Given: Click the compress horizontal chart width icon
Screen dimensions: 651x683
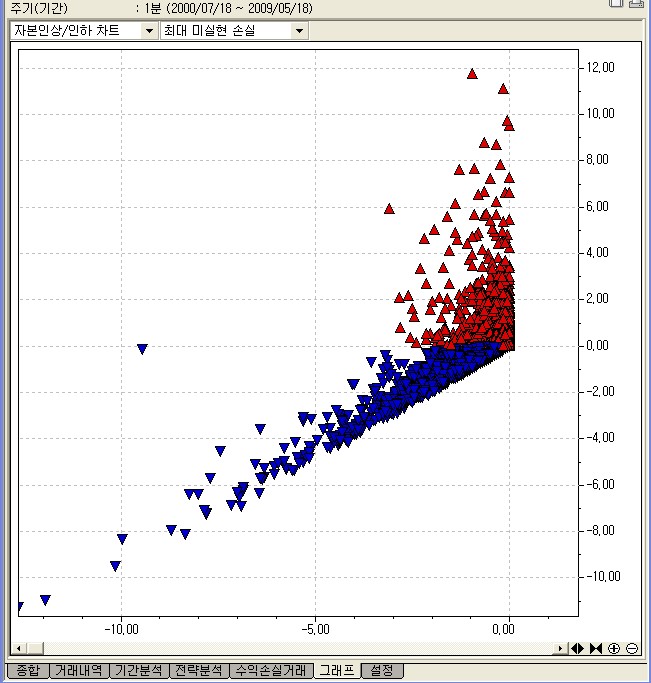Looking at the screenshot, I should pyautogui.click(x=596, y=649).
